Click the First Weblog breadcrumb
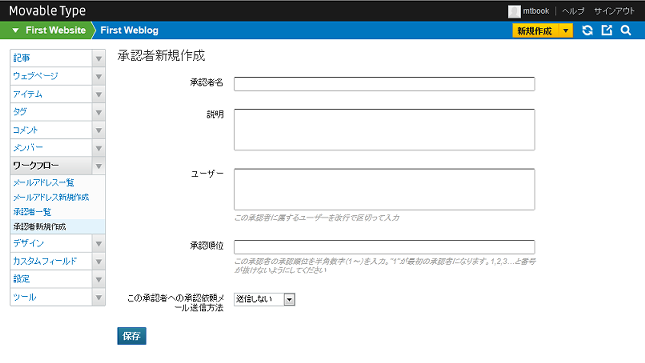The width and height of the screenshot is (645, 363). [x=129, y=30]
